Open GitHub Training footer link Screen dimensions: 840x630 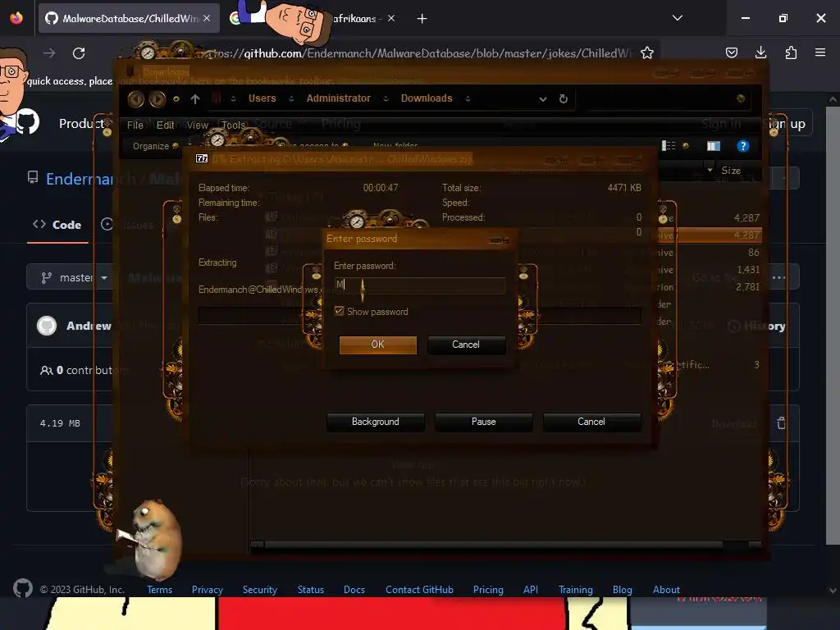point(575,589)
